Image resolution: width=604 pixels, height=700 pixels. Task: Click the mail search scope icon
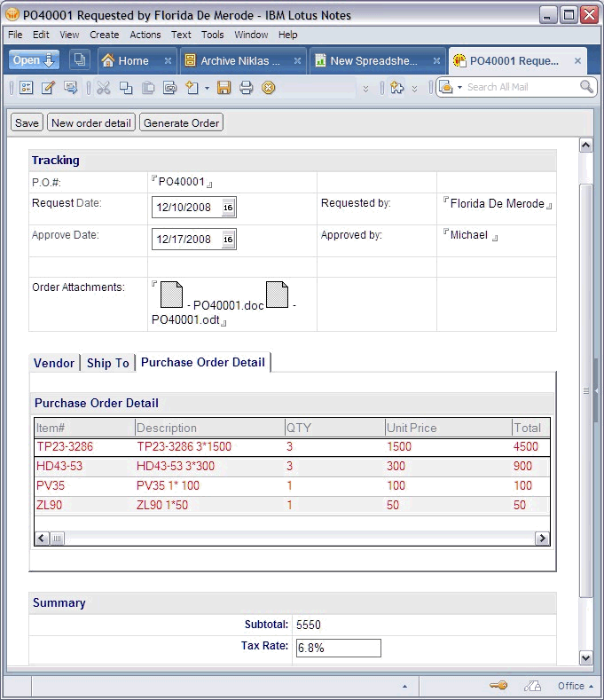click(446, 87)
